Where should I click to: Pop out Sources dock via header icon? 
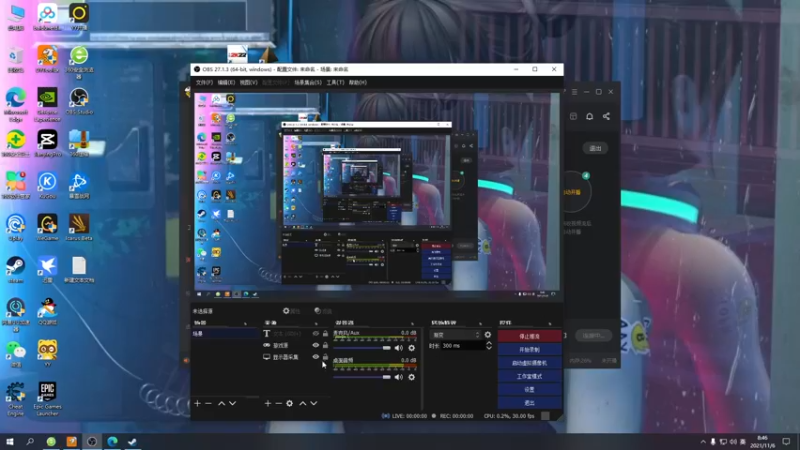(x=316, y=323)
